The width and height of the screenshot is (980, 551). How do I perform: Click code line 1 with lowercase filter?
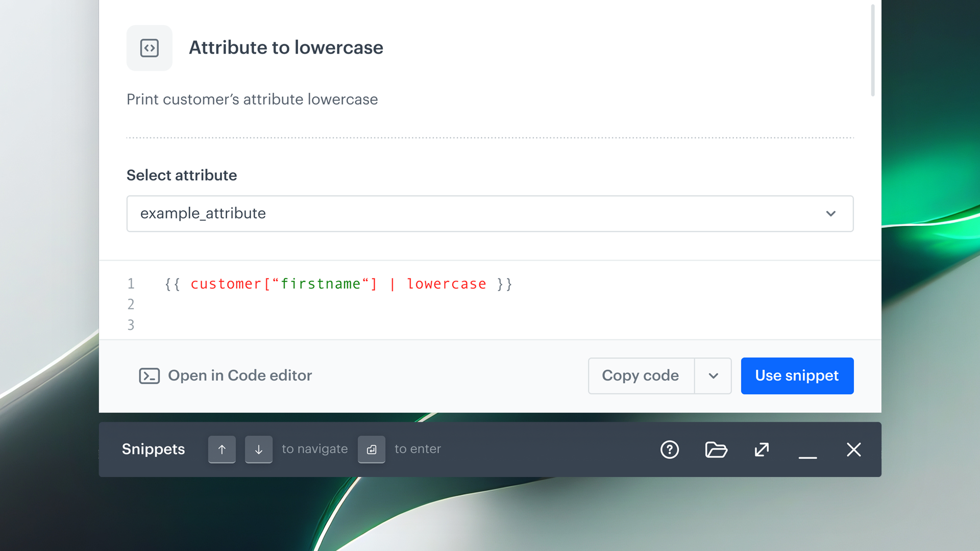[x=338, y=284]
